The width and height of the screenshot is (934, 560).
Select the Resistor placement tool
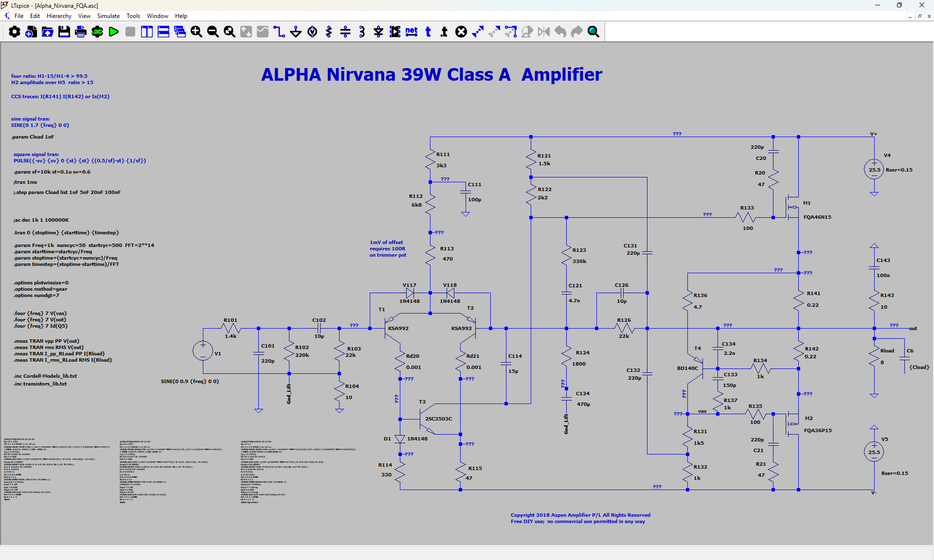click(x=329, y=32)
